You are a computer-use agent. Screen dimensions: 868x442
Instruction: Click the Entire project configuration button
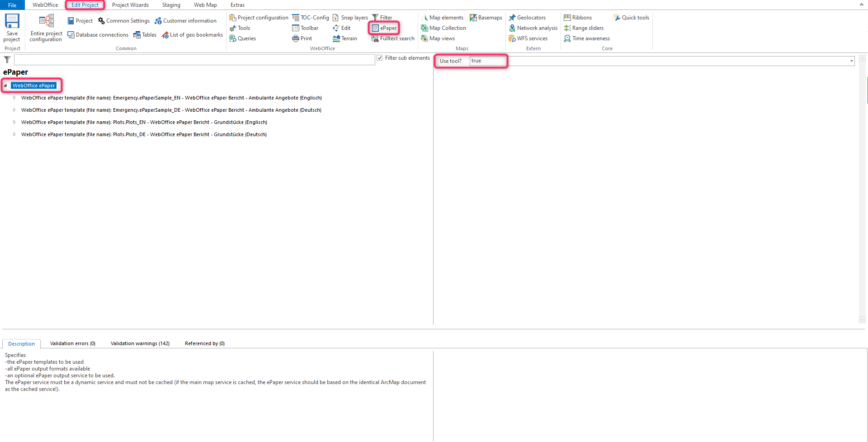tap(45, 27)
